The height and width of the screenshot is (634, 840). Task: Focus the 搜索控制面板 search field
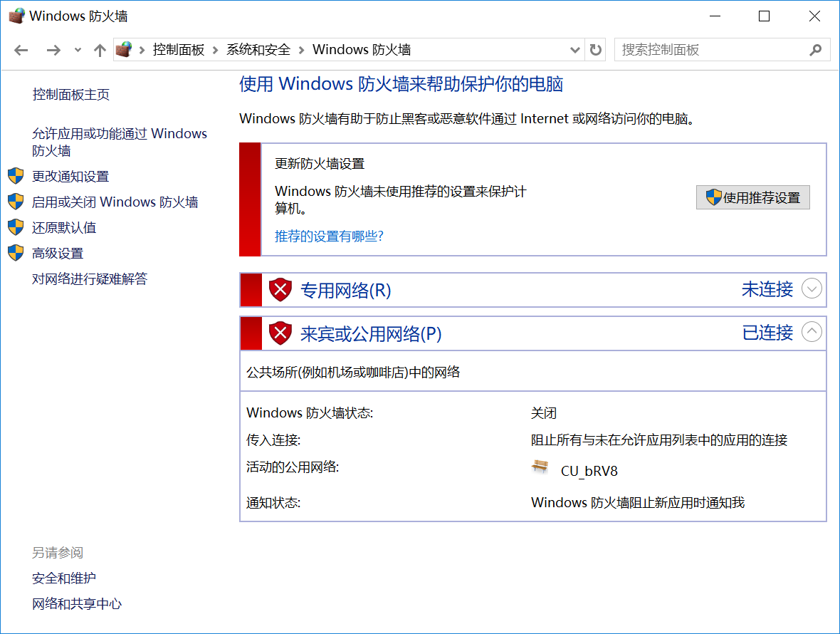(x=708, y=50)
